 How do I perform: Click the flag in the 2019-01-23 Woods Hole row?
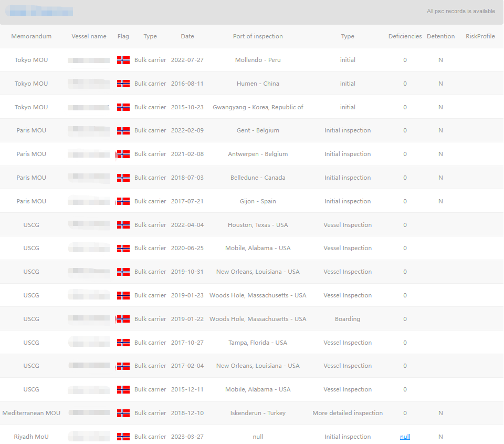click(x=123, y=295)
